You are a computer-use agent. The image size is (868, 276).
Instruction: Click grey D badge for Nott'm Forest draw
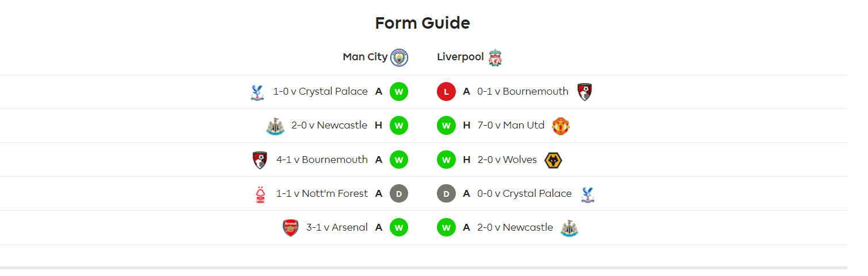pos(399,194)
